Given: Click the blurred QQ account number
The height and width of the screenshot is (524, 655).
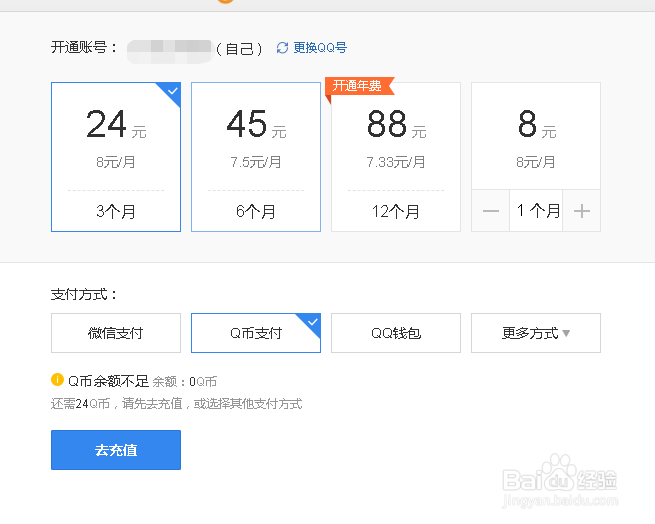Looking at the screenshot, I should pyautogui.click(x=170, y=51).
